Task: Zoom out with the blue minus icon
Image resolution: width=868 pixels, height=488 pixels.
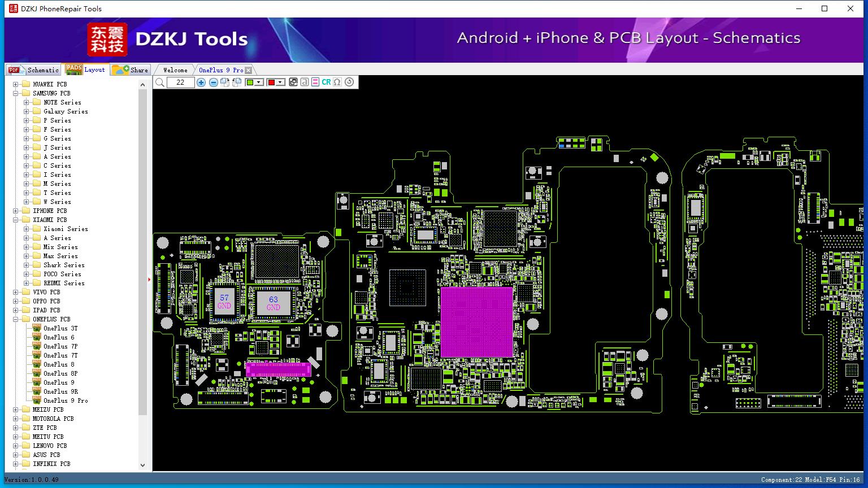Action: coord(213,82)
